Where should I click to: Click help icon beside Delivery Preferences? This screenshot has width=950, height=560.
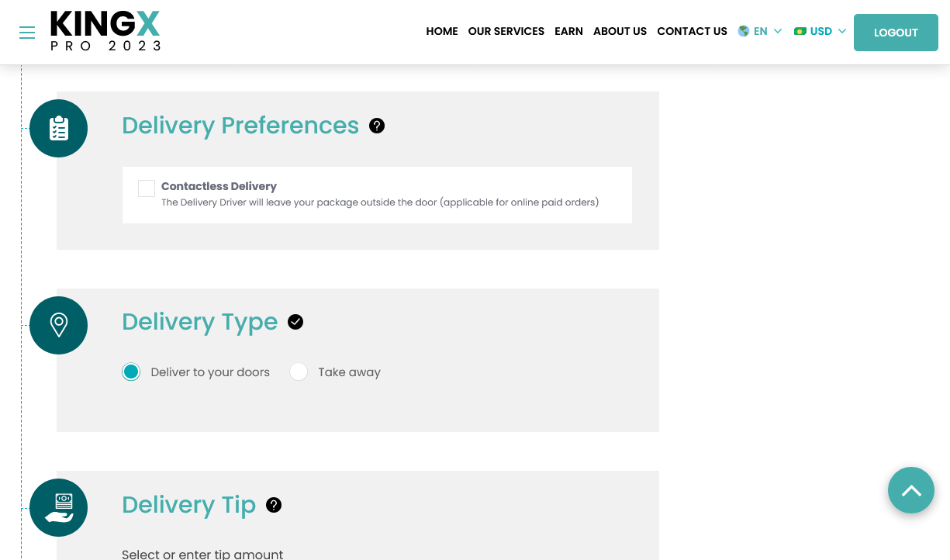coord(377,126)
